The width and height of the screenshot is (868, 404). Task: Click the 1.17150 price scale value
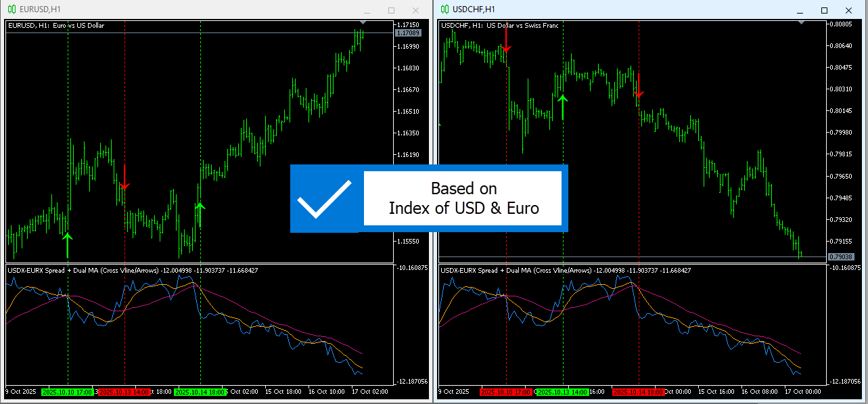[408, 24]
